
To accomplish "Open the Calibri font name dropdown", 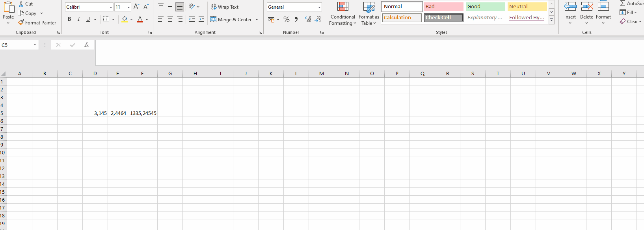I will point(111,7).
